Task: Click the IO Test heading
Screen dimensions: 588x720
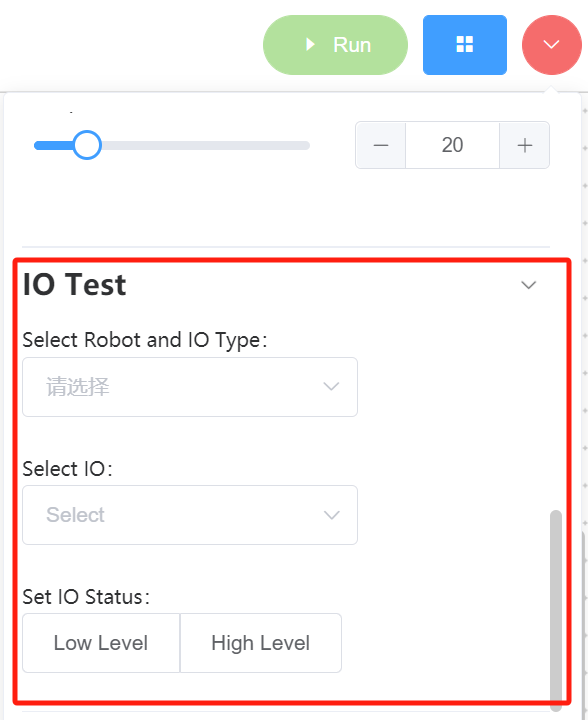Action: (74, 285)
